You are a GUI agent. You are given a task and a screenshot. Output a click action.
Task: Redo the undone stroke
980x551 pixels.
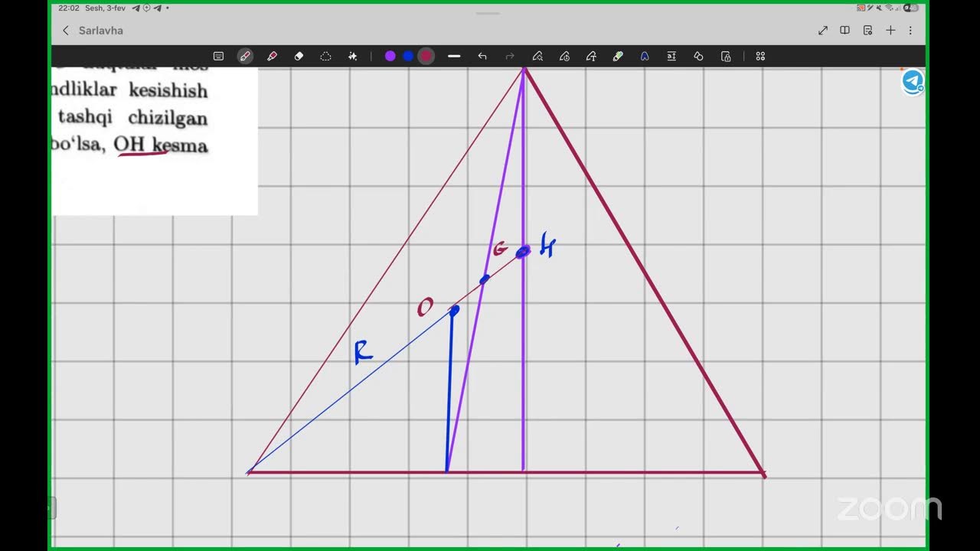[510, 56]
